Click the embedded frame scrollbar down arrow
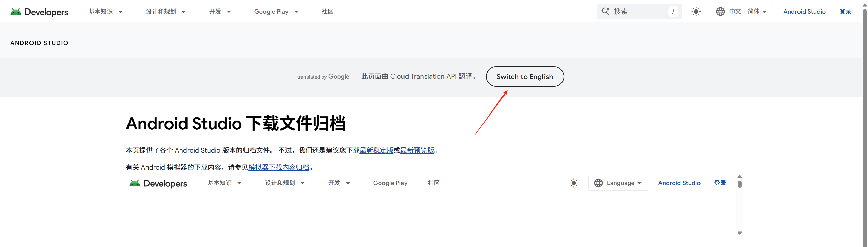Viewport: 868px width, 247px height. pyautogui.click(x=739, y=233)
